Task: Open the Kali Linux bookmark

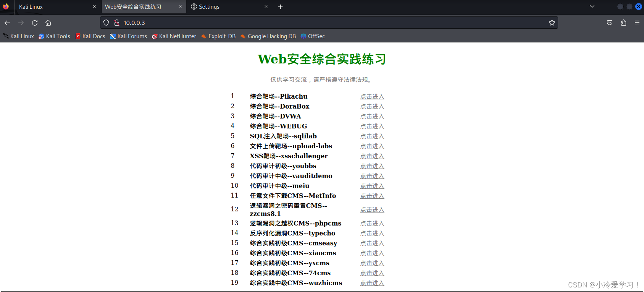Action: point(18,36)
